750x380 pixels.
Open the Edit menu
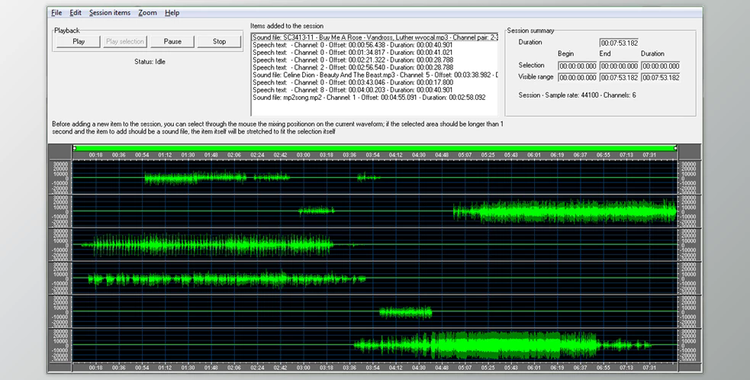[x=76, y=13]
